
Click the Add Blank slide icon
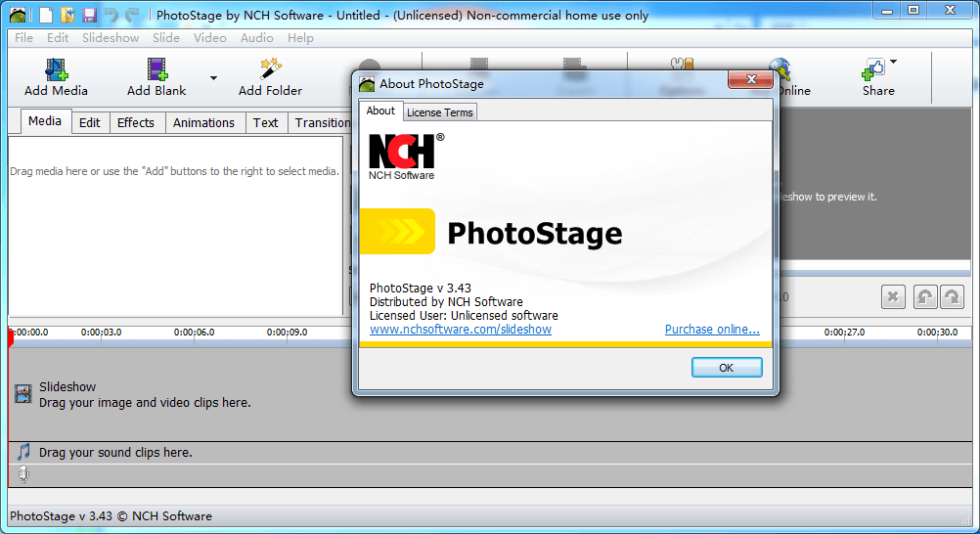pos(156,69)
